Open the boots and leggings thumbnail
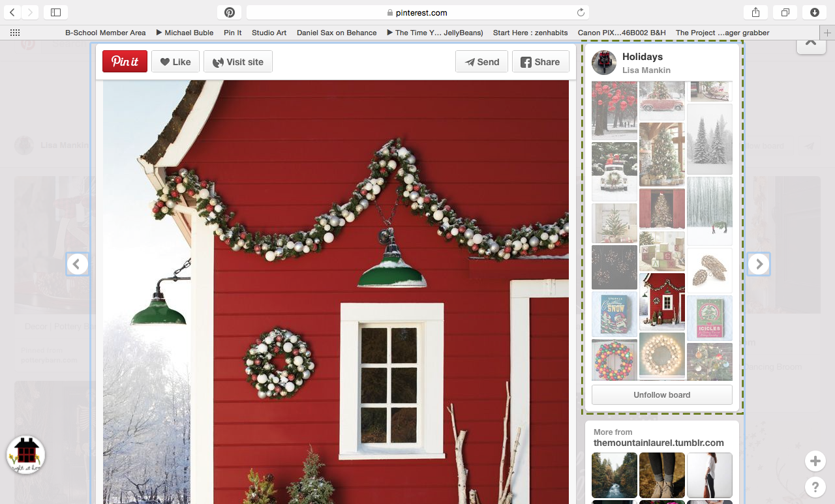The width and height of the screenshot is (835, 504). [x=662, y=475]
